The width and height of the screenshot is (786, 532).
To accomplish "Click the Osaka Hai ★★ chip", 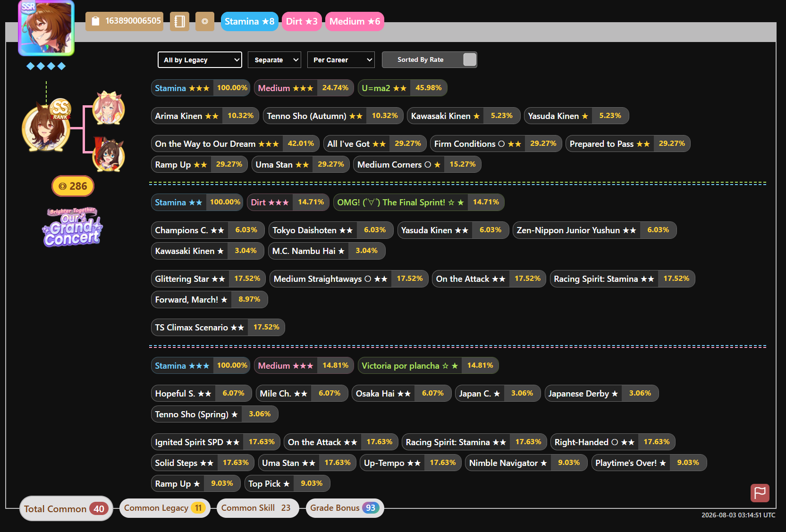I will pyautogui.click(x=402, y=393).
